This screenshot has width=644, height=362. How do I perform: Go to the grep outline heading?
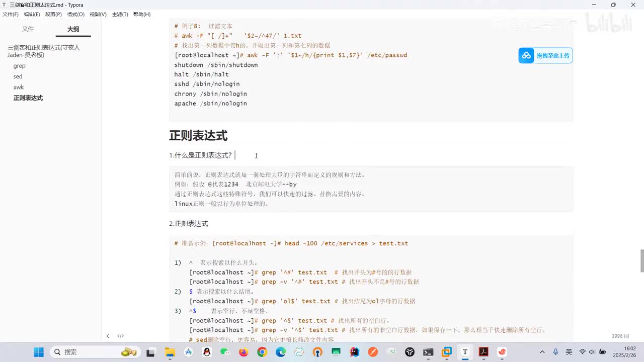[20, 66]
